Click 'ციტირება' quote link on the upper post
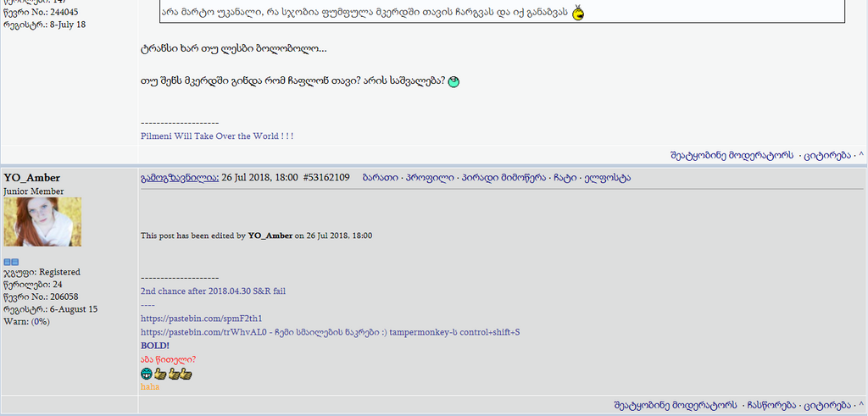This screenshot has width=868, height=416. (x=827, y=155)
